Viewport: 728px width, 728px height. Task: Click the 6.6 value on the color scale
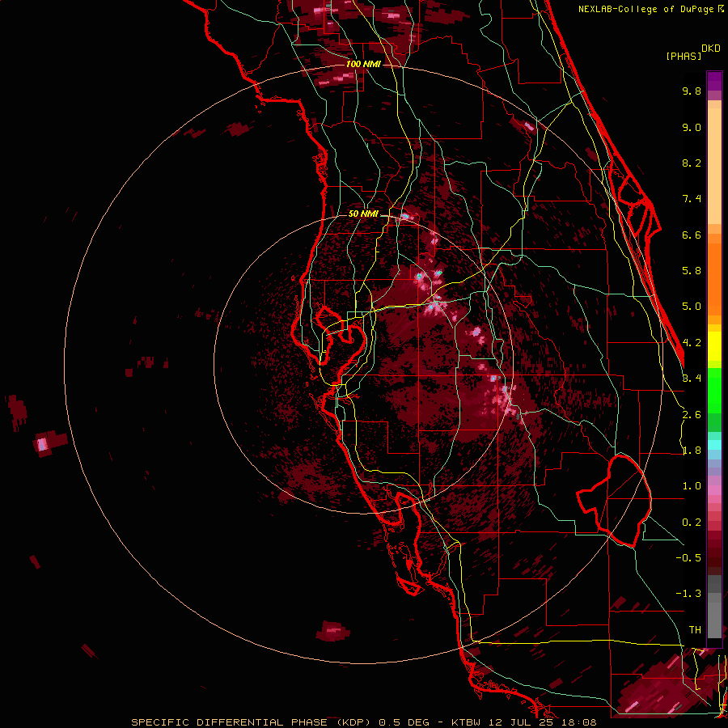click(x=692, y=235)
